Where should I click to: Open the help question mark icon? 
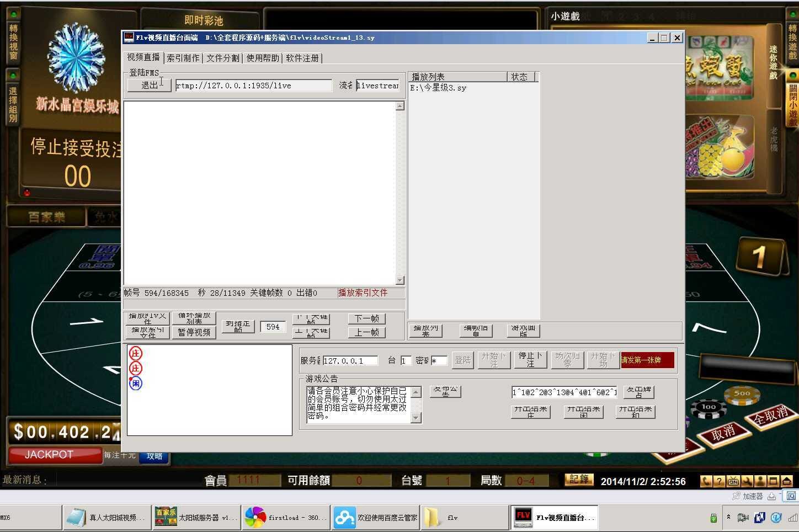[719, 481]
